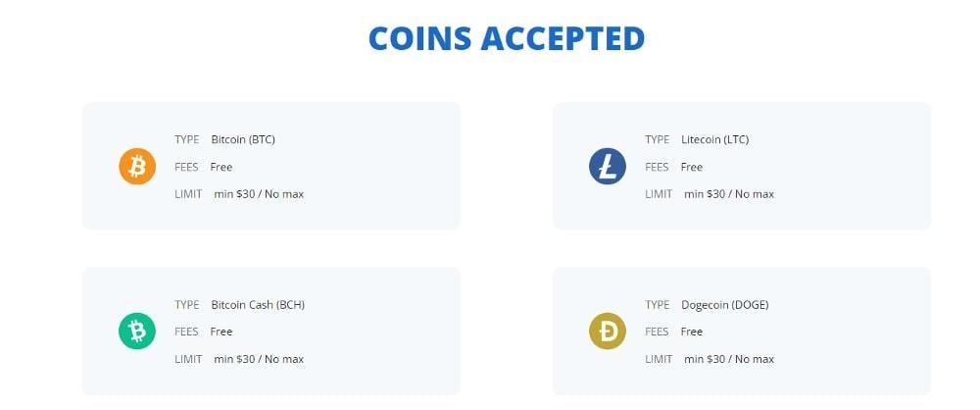Click the gold Dogecoin logo icon
Screen dimensions: 980x410
pyautogui.click(x=607, y=332)
